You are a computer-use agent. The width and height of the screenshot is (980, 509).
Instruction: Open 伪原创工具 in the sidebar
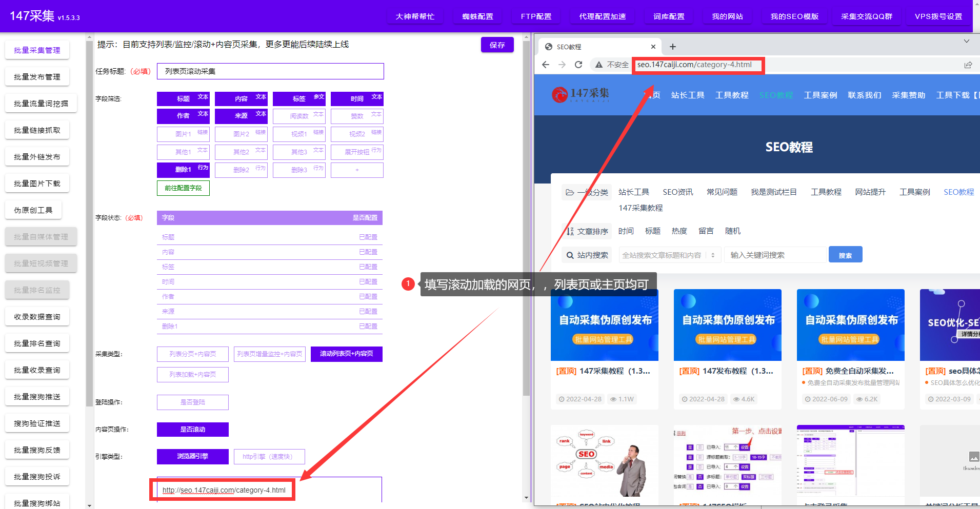[33, 210]
